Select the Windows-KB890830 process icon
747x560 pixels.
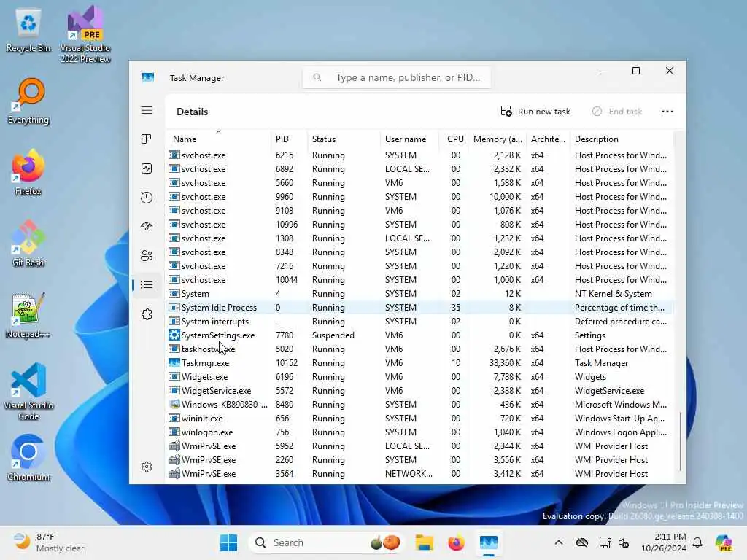click(x=174, y=404)
